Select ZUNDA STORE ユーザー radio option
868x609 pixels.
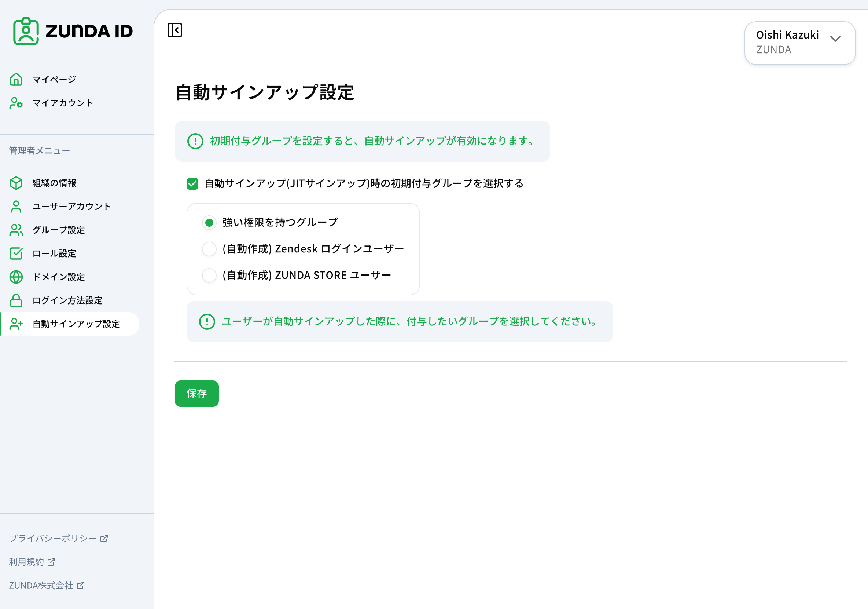point(209,276)
